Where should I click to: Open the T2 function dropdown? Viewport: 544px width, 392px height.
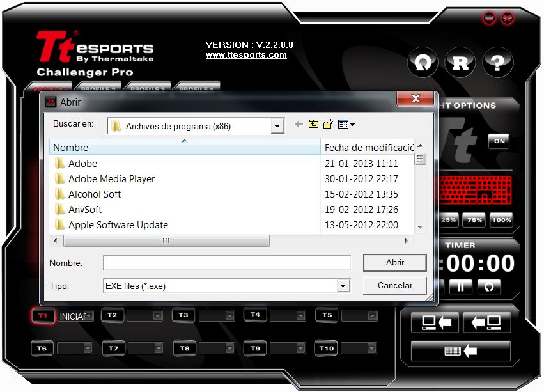pos(158,316)
